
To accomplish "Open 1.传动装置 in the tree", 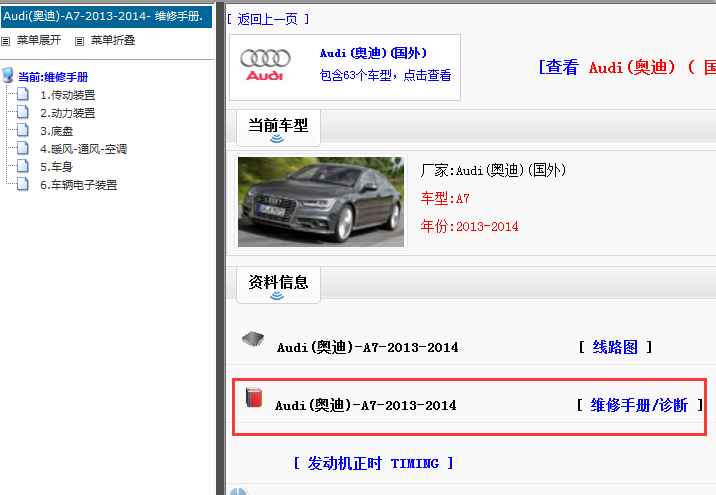I will (68, 95).
